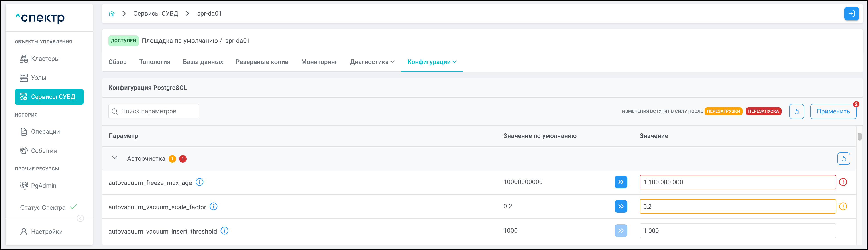Viewport: 868px width, 250px height.
Task: Collapse the Автоочистка parameter group
Action: (114, 158)
